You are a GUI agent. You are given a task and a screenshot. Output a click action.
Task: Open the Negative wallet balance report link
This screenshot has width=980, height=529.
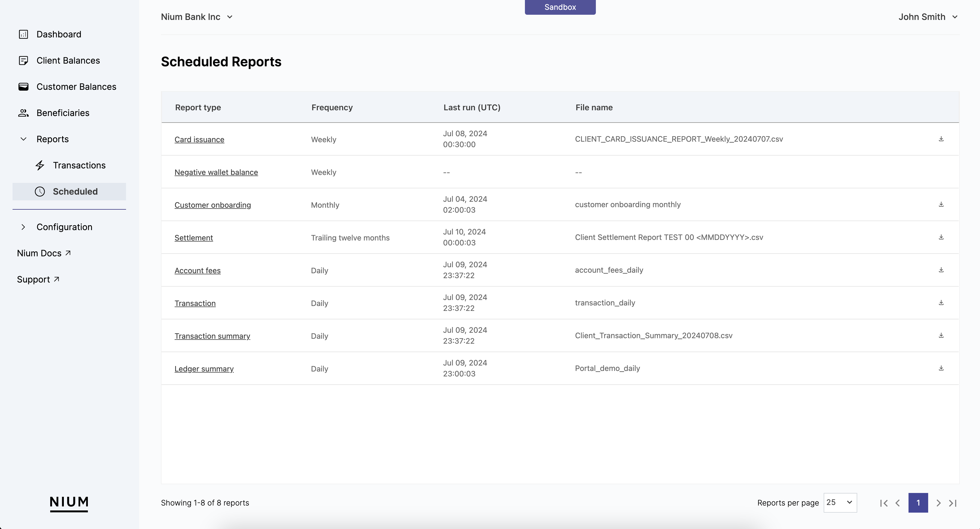point(216,172)
